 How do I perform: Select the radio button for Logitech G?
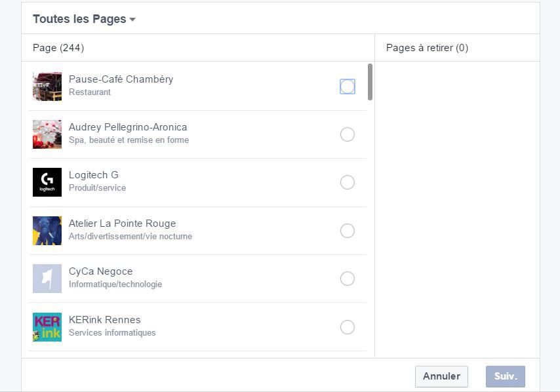click(x=347, y=182)
